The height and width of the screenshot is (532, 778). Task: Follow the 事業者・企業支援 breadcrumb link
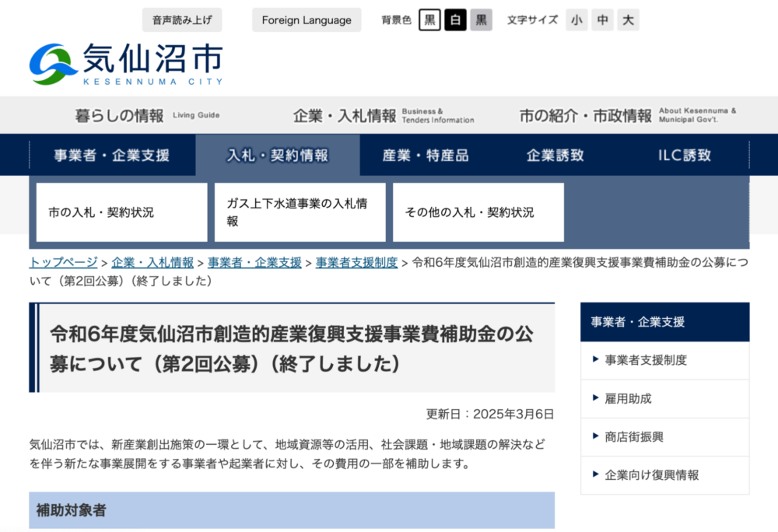coord(254,262)
